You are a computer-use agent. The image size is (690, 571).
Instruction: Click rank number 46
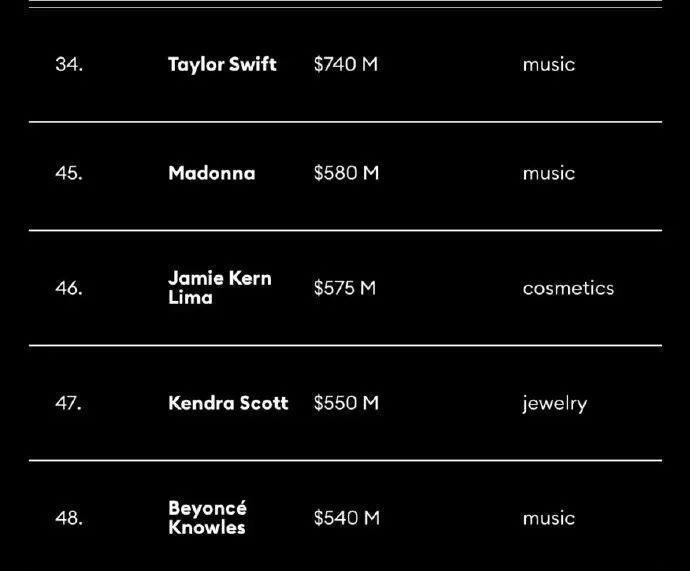(69, 288)
